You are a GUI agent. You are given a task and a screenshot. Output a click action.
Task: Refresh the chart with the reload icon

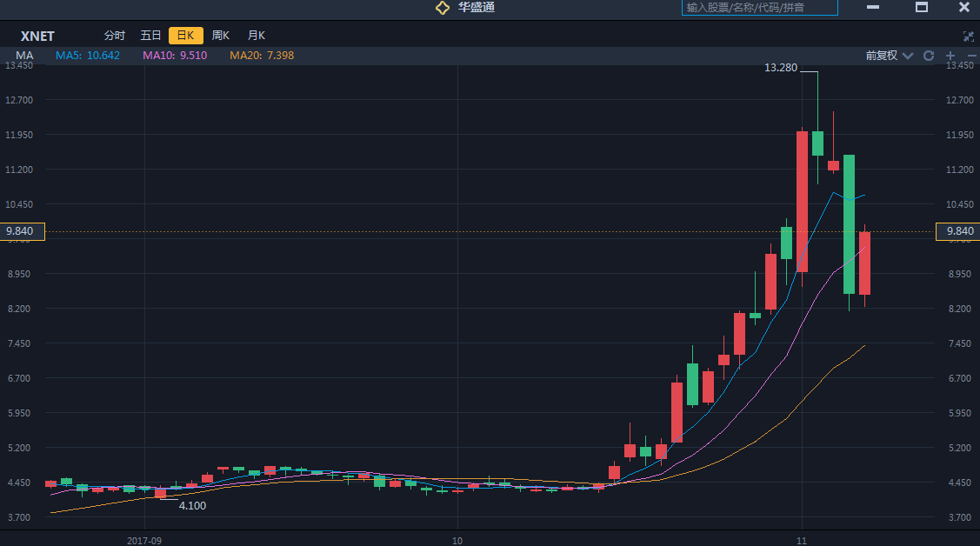[x=929, y=56]
